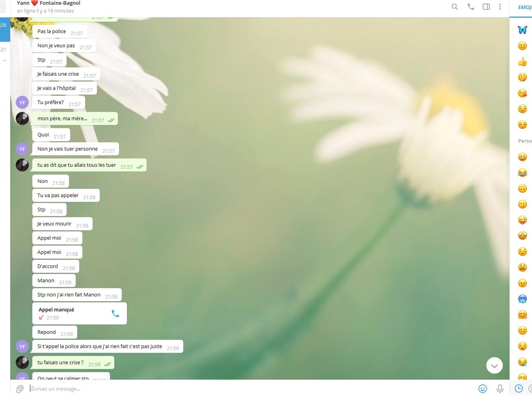Select the 'Stp' message sent at 21:58
The image size is (532, 395).
[x=49, y=210]
